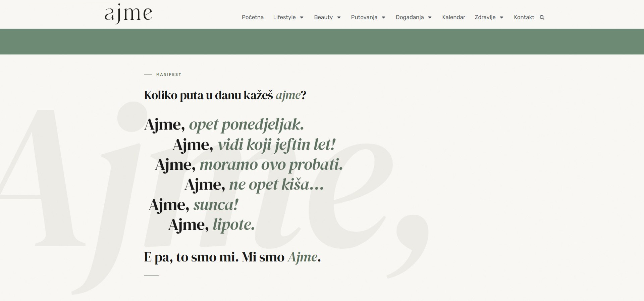The height and width of the screenshot is (301, 644).
Task: Open the Kontakt page link
Action: [524, 17]
